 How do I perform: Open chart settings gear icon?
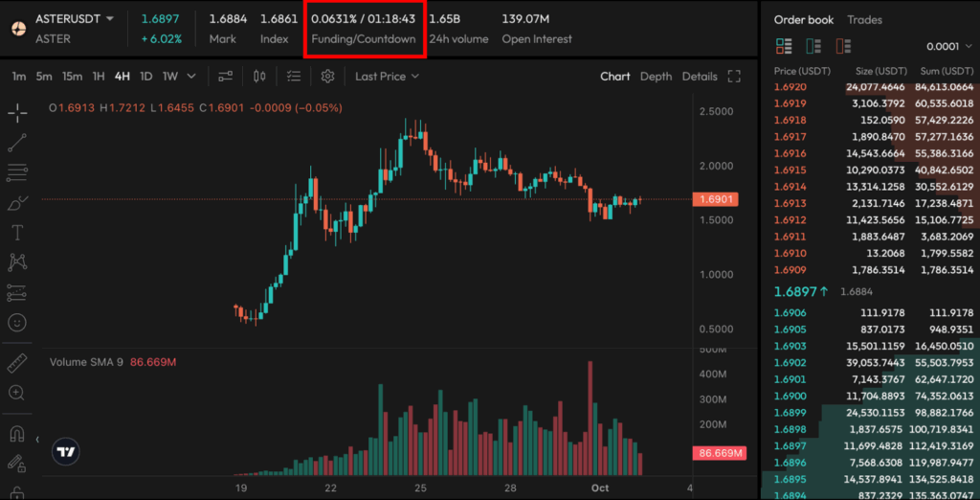[x=328, y=77]
